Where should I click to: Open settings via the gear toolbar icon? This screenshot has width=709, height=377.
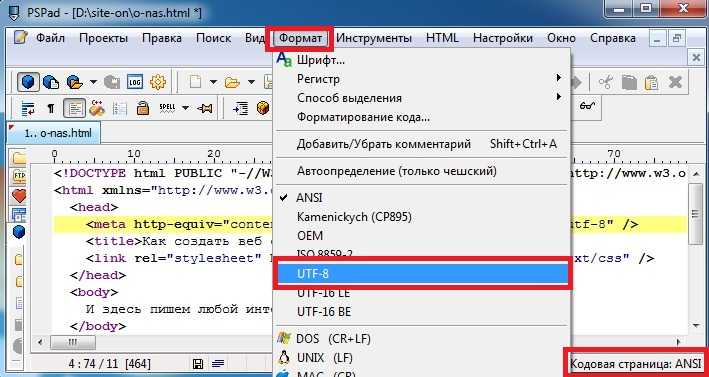pyautogui.click(x=158, y=82)
